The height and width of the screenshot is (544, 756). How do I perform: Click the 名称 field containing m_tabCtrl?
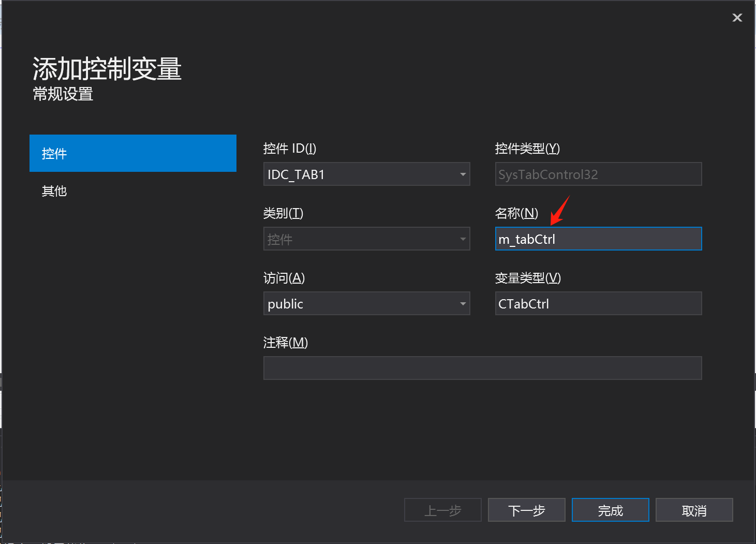click(x=598, y=239)
